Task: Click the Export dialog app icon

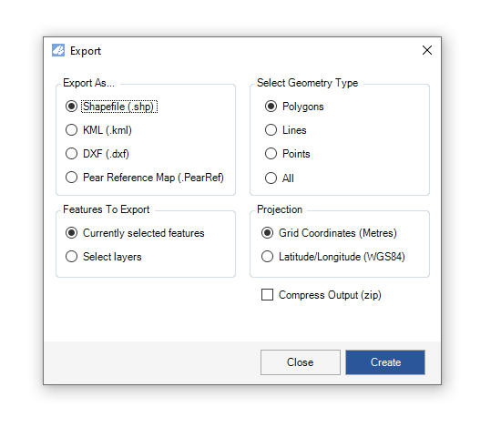Action: coord(58,50)
